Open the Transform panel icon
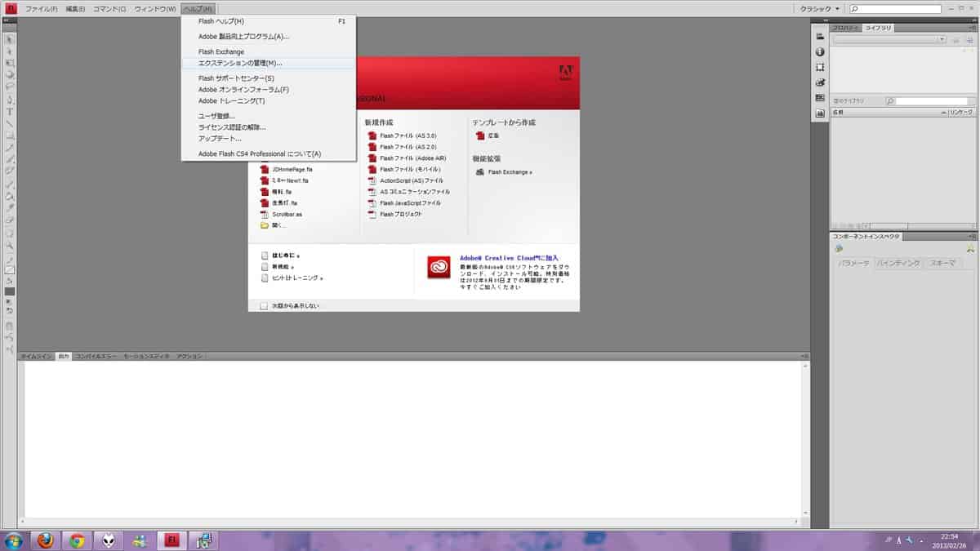The width and height of the screenshot is (980, 551). [820, 67]
